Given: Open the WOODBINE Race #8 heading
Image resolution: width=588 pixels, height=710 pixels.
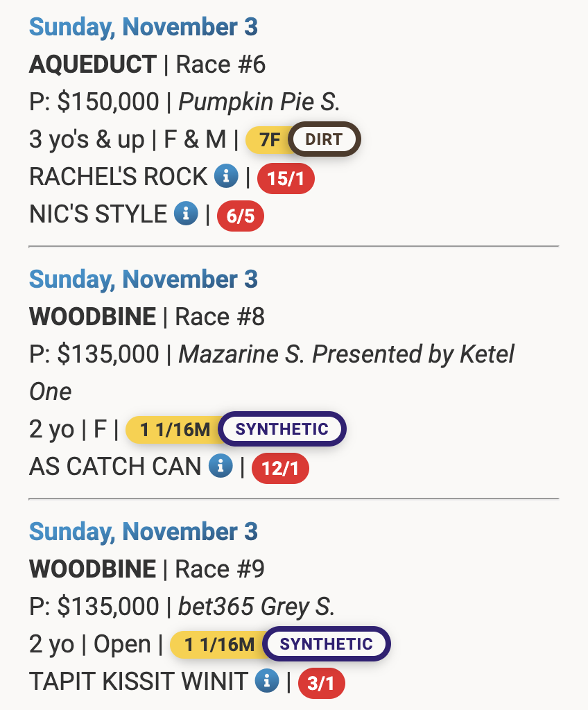Looking at the screenshot, I should point(92,317).
